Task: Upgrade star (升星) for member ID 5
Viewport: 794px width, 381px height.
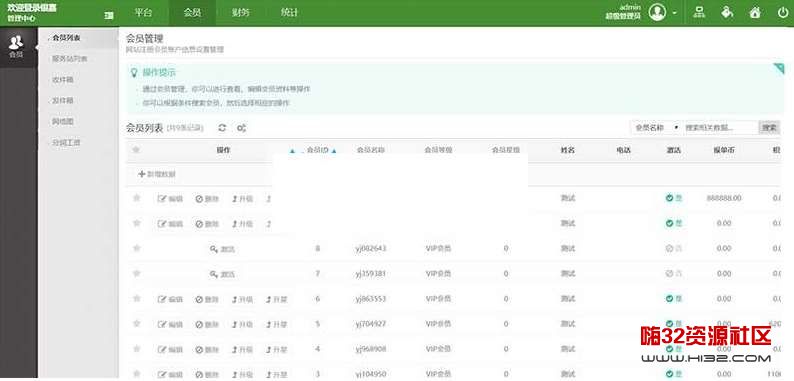Action: point(277,325)
